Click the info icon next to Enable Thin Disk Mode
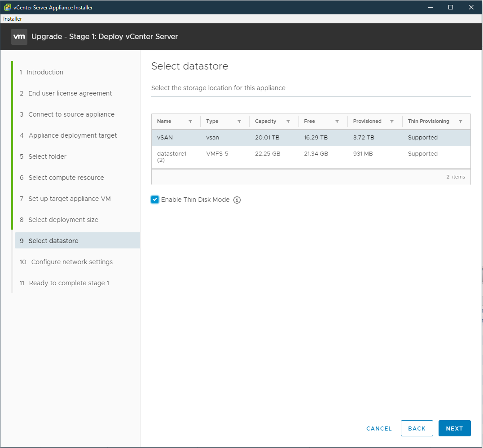The height and width of the screenshot is (448, 483). pyautogui.click(x=237, y=200)
